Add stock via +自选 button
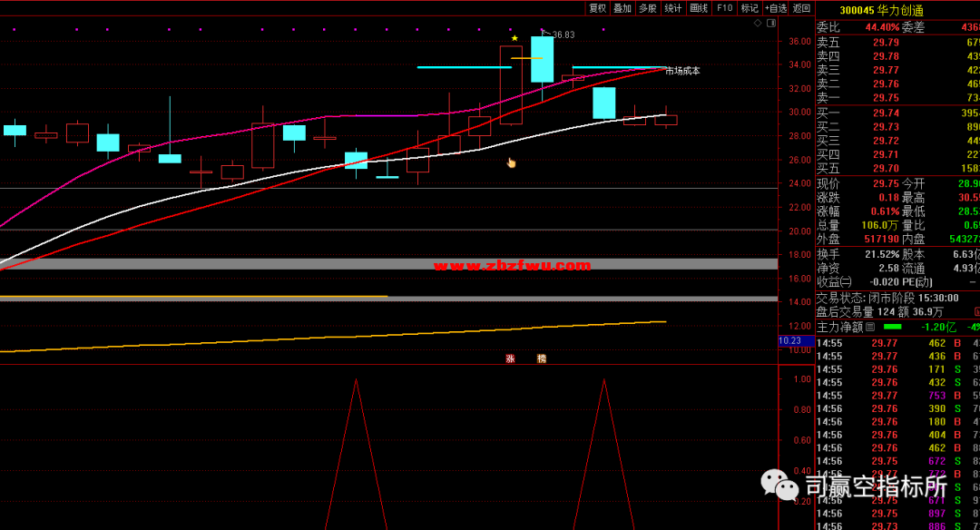The image size is (980, 530). click(x=776, y=8)
